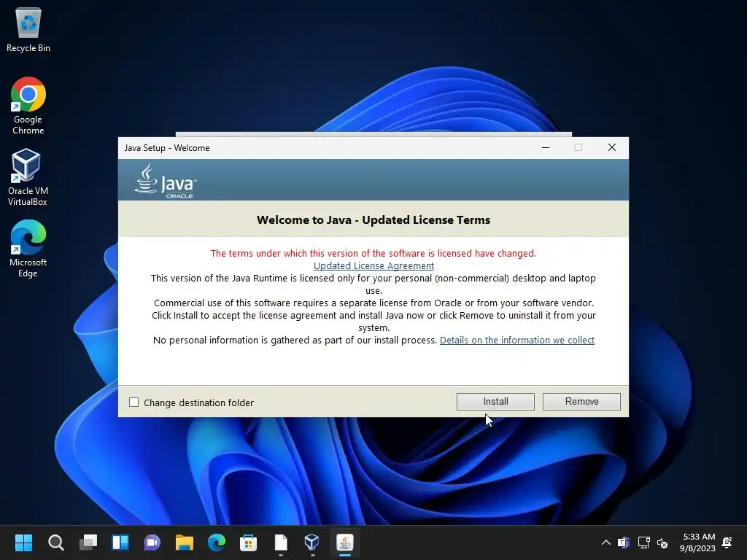The image size is (747, 560).
Task: Close the Java Setup window
Action: 612,147
